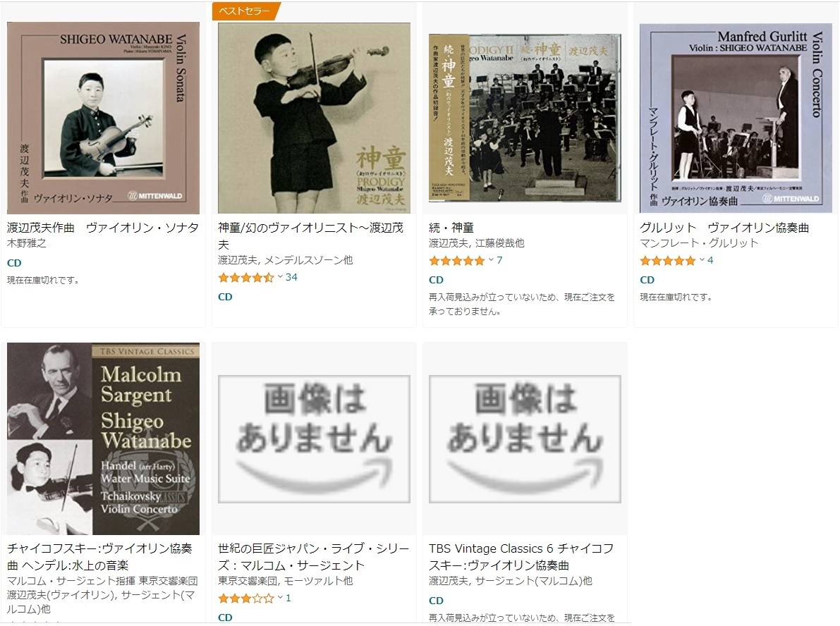840x626 pixels.
Task: Click the ベストセラー badge
Action: click(246, 11)
